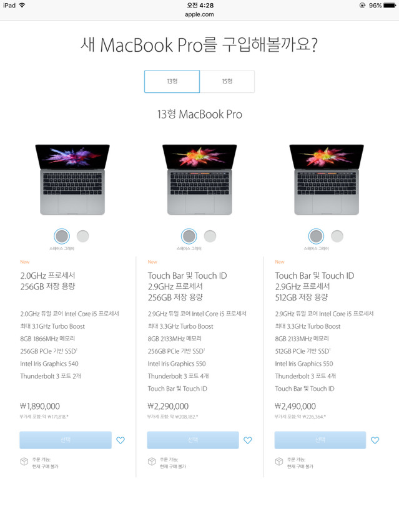
Task: Tap heart icon for ₩2,490,000 model
Action: point(375,440)
